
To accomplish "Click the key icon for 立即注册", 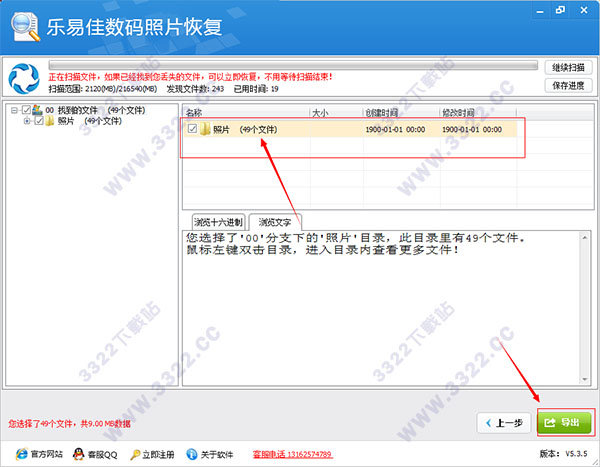I will tap(135, 454).
